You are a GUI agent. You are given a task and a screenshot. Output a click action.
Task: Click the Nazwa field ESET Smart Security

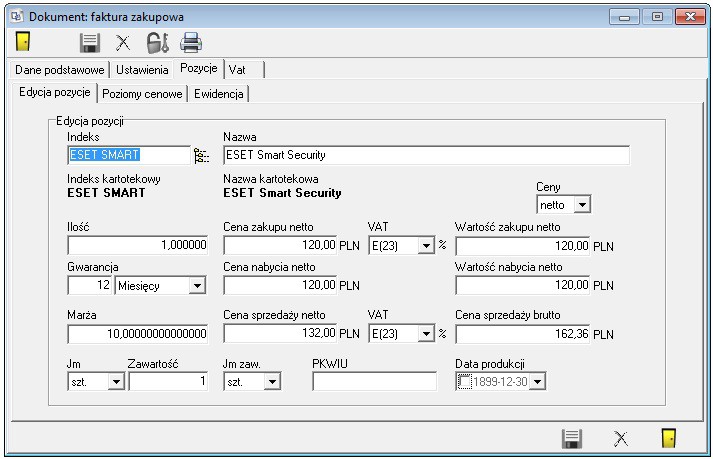tap(426, 155)
